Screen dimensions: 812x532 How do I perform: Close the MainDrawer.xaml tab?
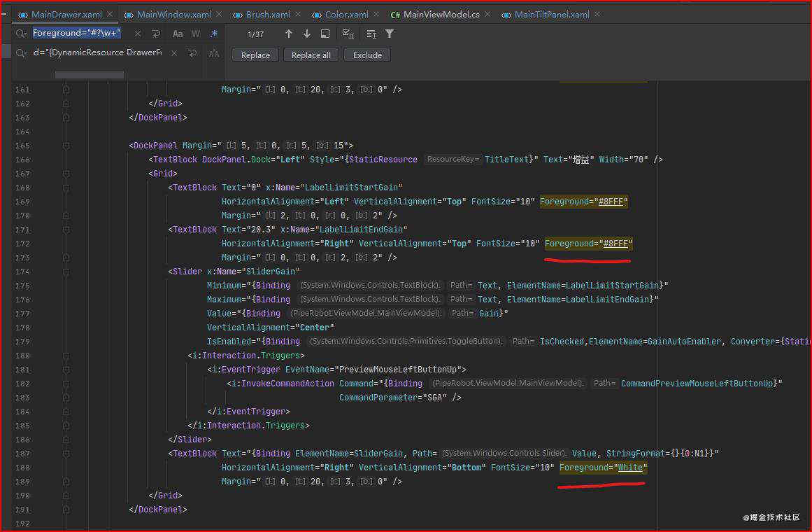pos(110,15)
